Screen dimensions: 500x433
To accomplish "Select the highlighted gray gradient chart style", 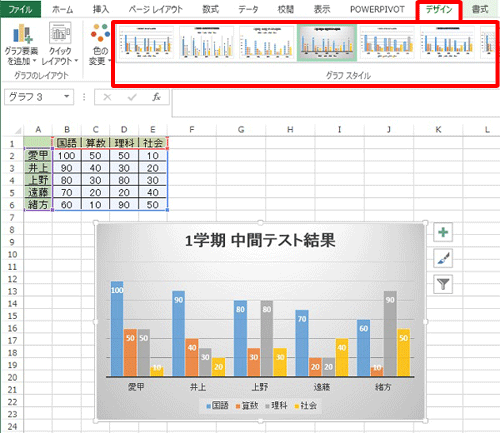I will point(327,43).
